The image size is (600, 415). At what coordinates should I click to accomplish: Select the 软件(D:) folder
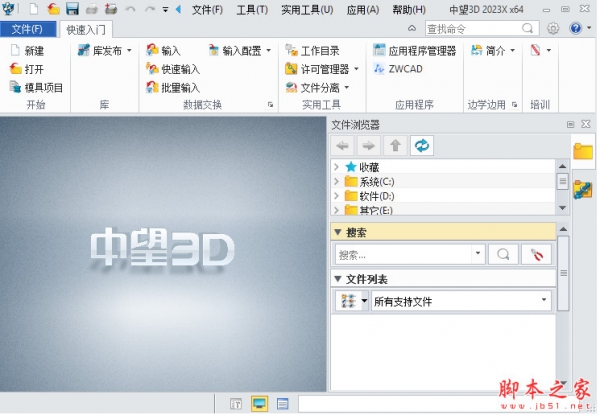370,196
